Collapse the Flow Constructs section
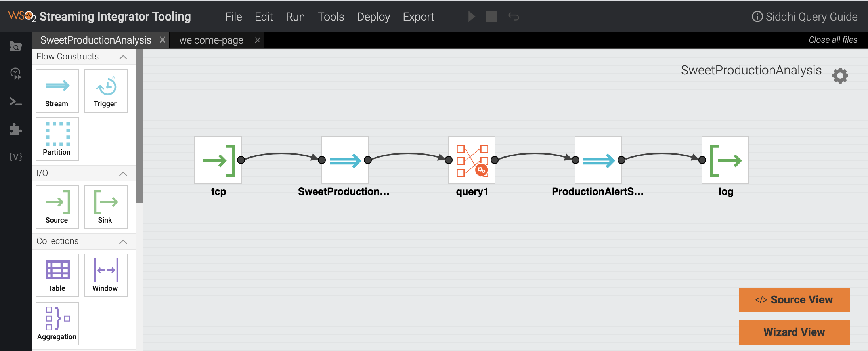This screenshot has height=351, width=868. coord(123,57)
